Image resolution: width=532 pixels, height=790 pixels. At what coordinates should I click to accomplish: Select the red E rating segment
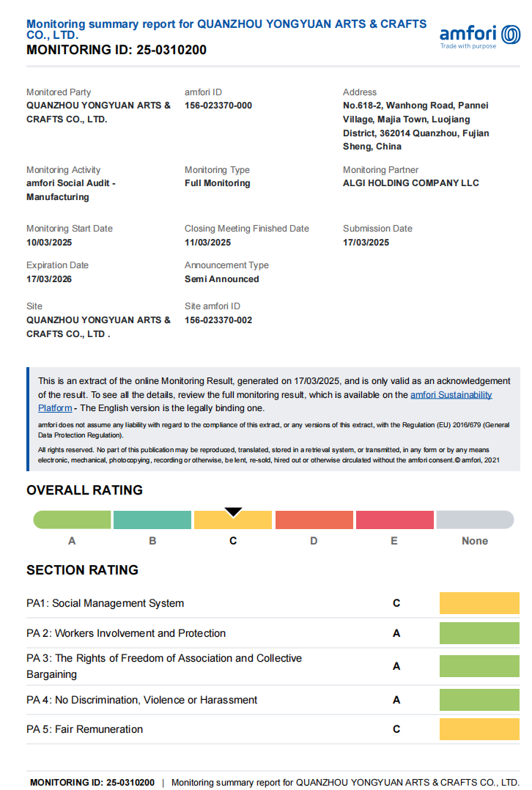click(394, 520)
